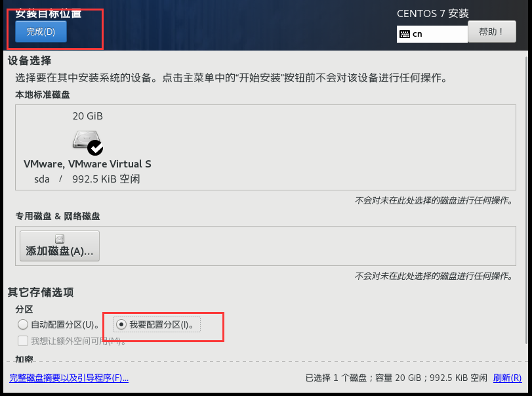
Task: Click the keyboard layout icon beside cn
Action: pyautogui.click(x=405, y=34)
